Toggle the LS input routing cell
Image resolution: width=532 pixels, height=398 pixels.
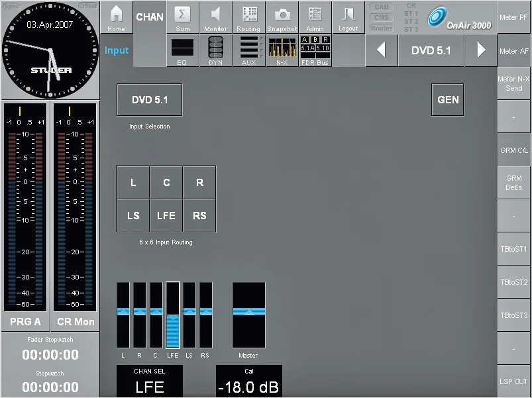[133, 216]
